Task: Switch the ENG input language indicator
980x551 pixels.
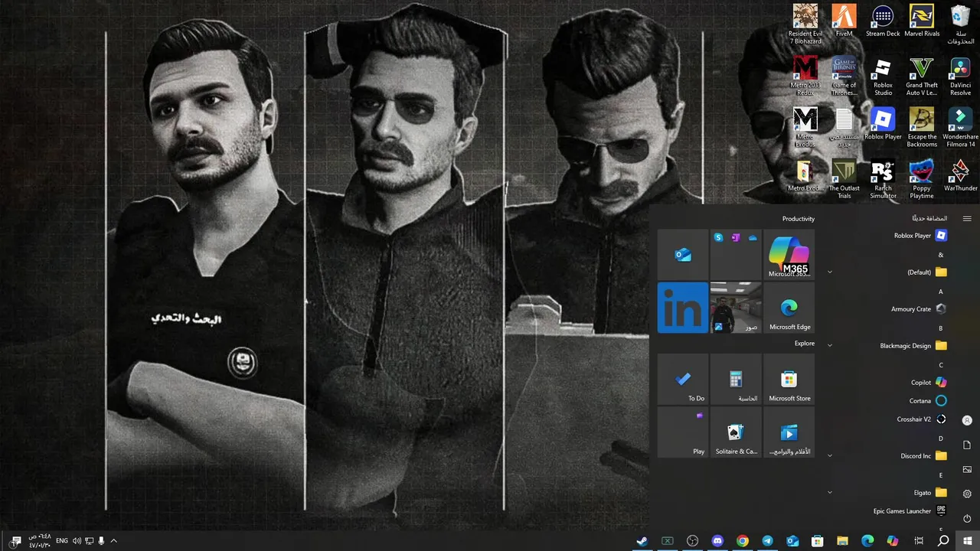Action: click(62, 541)
